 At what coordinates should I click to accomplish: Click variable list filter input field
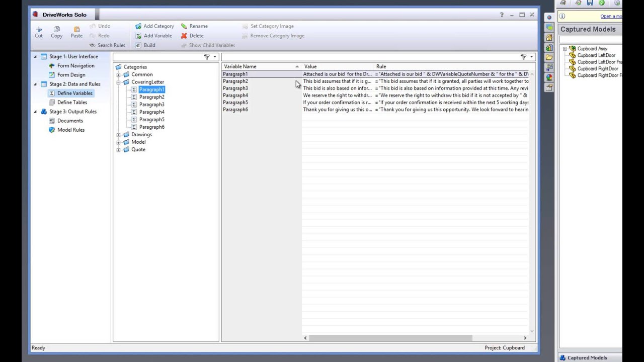(x=371, y=57)
